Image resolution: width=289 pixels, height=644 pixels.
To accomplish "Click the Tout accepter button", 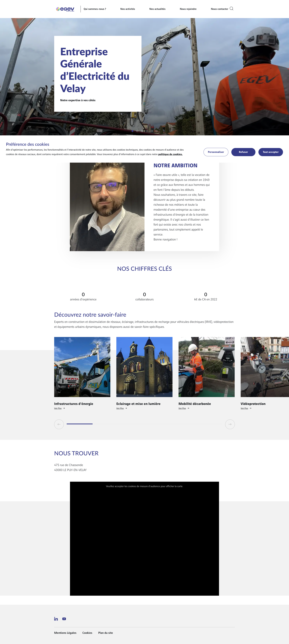I will pos(270,152).
